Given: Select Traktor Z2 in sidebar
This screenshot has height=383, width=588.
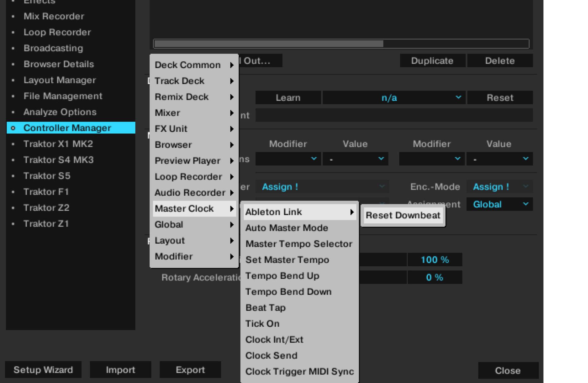Looking at the screenshot, I should coord(71,208).
